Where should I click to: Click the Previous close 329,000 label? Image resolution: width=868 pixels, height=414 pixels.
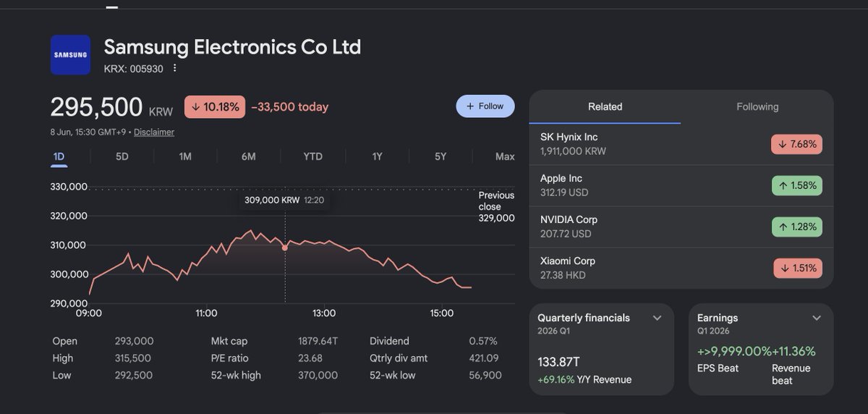(x=496, y=206)
